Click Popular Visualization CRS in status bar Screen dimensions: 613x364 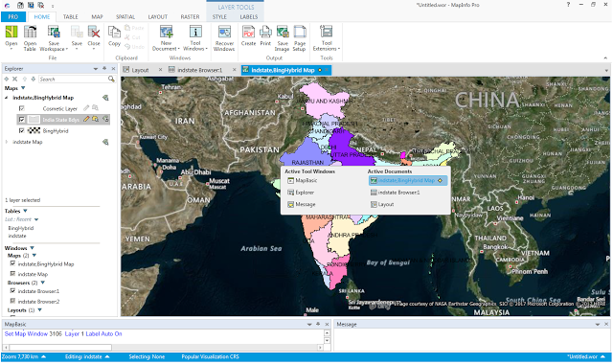coord(210,356)
